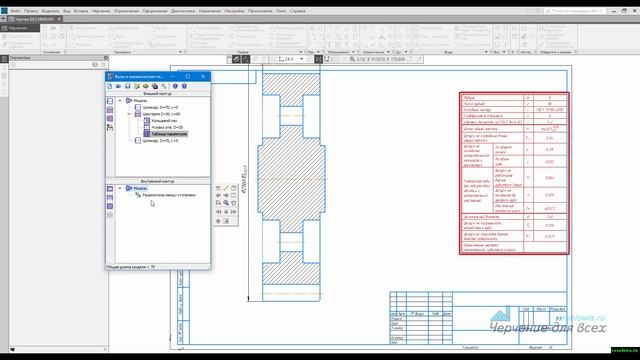Open the Оформление menu

point(155,11)
